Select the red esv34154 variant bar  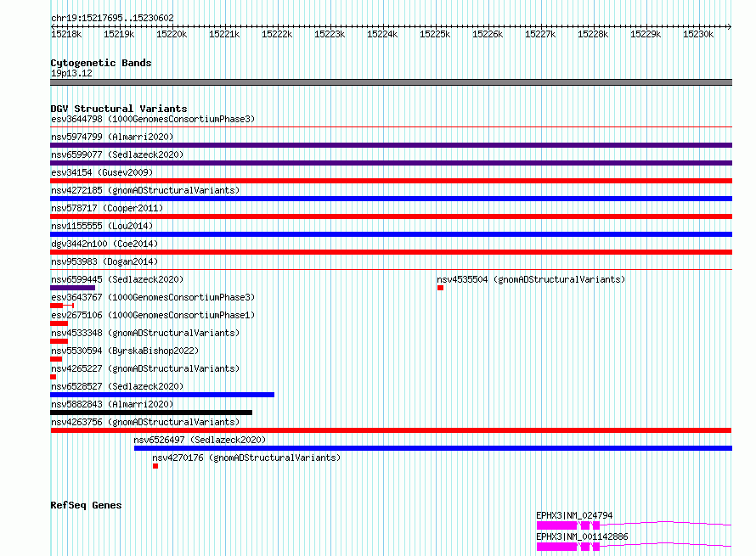pos(391,181)
